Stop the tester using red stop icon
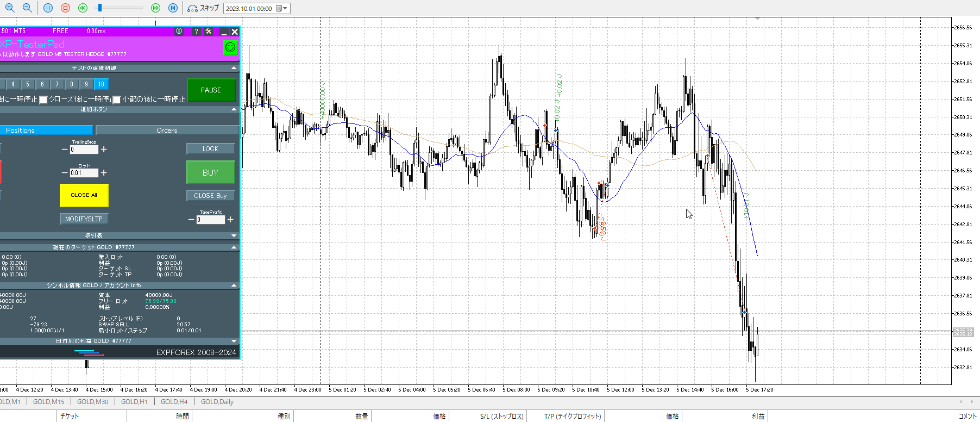 click(x=65, y=8)
